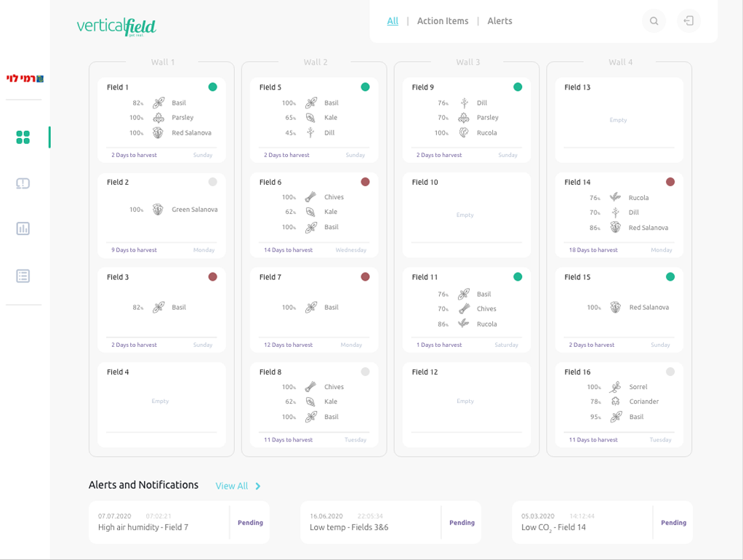Click red status dot on Field 3

click(213, 277)
